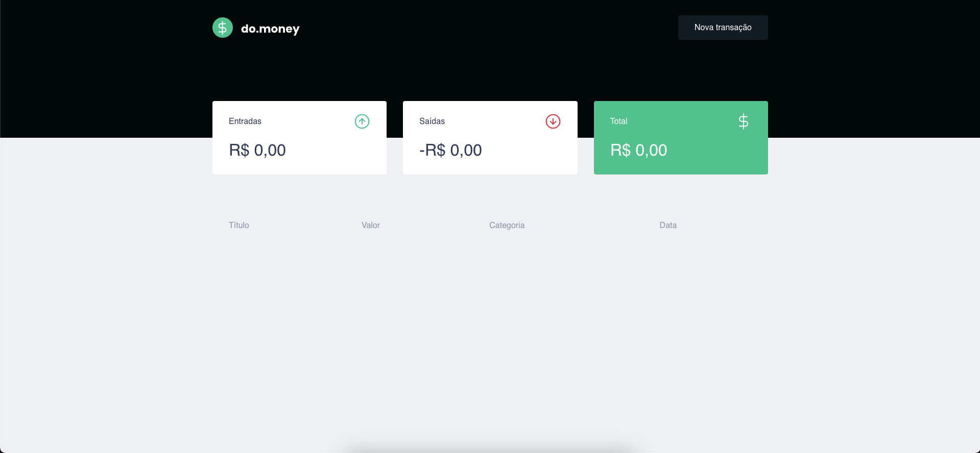The image size is (980, 453).
Task: Select the Total R$ 0,00 amount
Action: point(639,150)
